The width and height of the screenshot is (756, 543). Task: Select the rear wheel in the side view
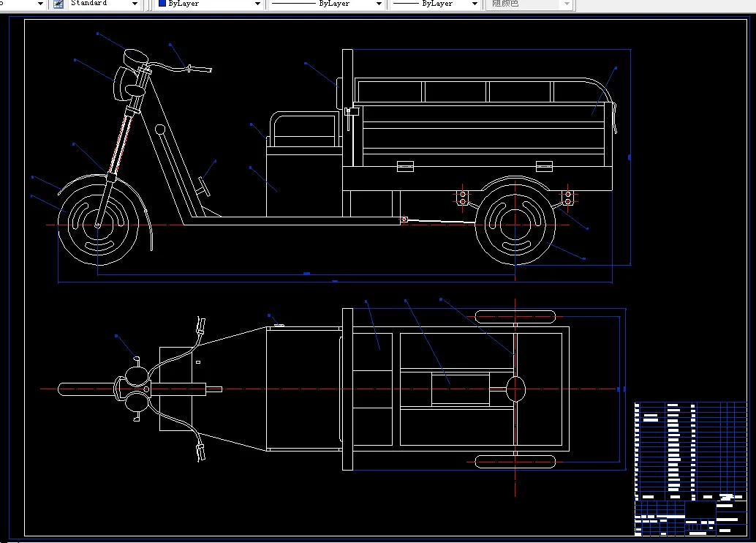tap(515, 225)
